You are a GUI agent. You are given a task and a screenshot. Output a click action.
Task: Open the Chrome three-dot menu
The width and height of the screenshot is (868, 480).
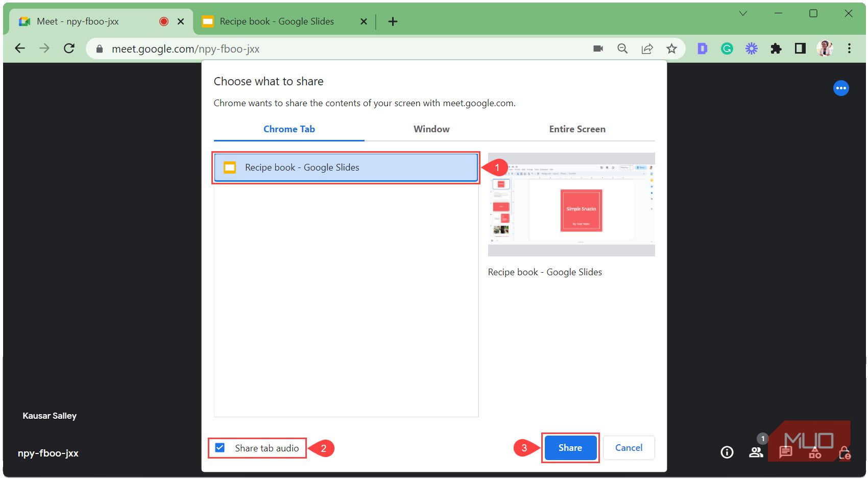pyautogui.click(x=849, y=48)
